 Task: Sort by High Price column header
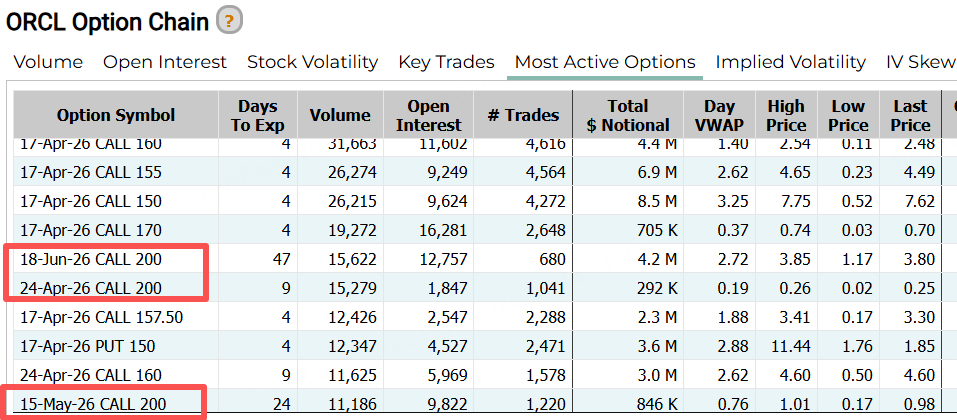786,115
